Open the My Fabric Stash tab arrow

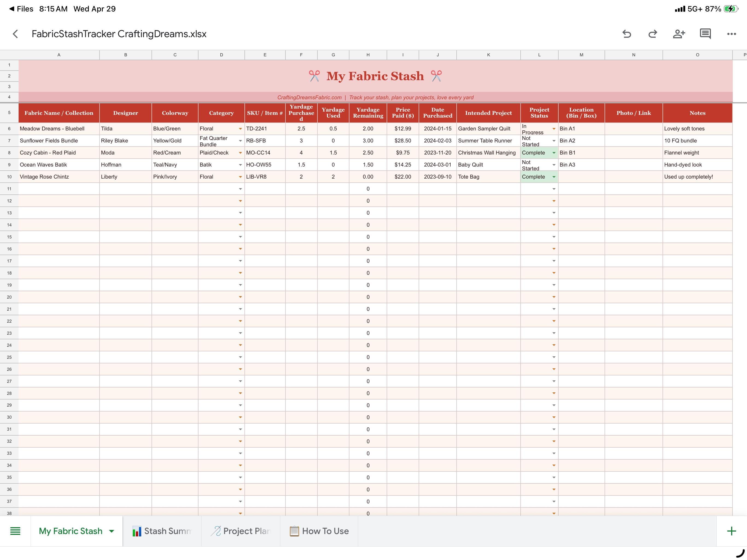[x=112, y=531]
